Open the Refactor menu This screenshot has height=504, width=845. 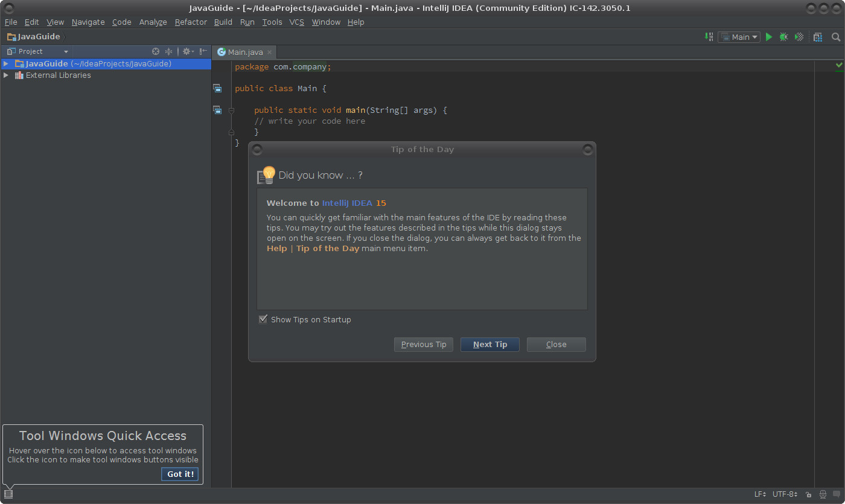pyautogui.click(x=191, y=22)
